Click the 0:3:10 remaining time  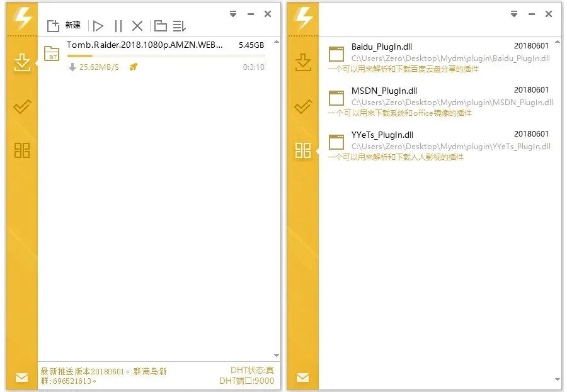pyautogui.click(x=254, y=67)
